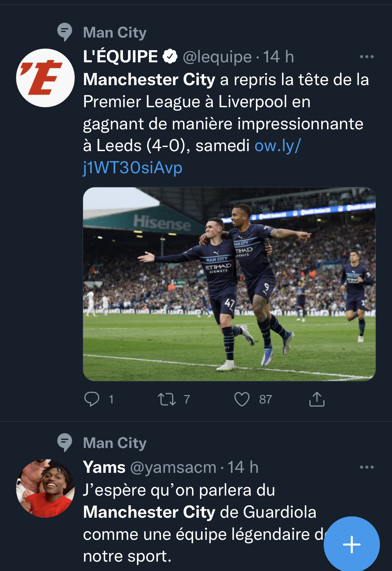Open more options on Yams tweet
392x571 pixels.
[367, 467]
